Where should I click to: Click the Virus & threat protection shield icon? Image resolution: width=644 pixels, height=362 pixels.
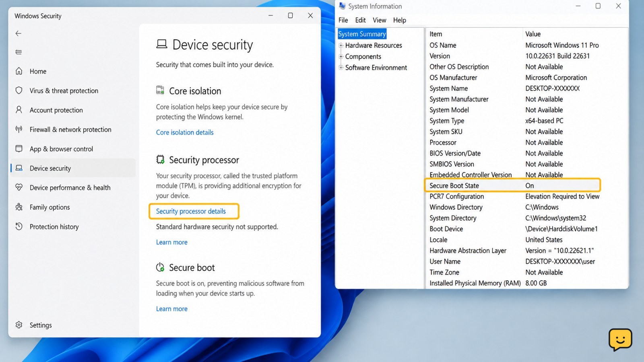19,90
